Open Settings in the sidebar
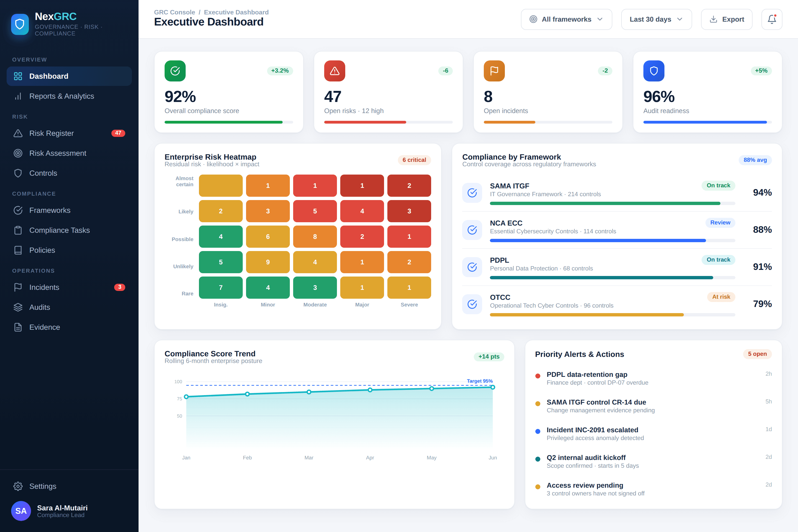 pyautogui.click(x=69, y=486)
